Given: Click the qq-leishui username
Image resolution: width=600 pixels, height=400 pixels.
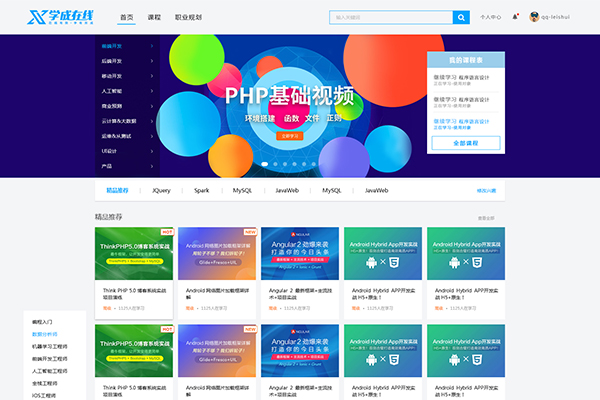Looking at the screenshot, I should 555,17.
